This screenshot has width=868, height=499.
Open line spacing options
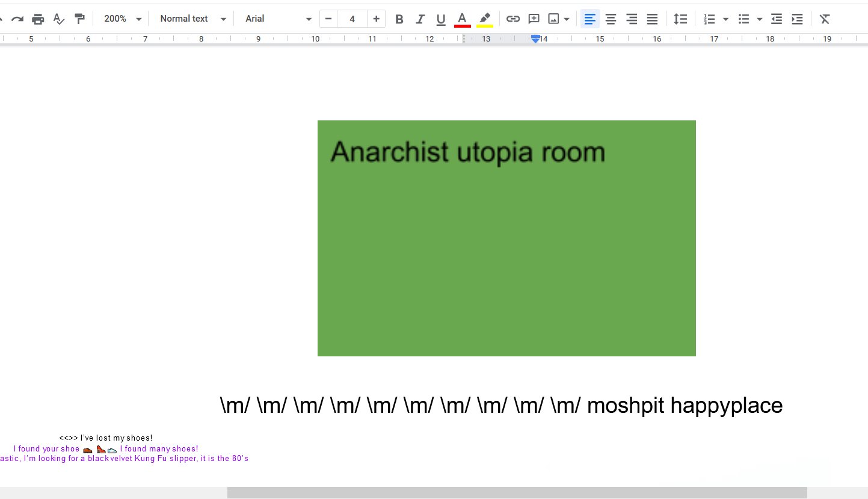680,19
